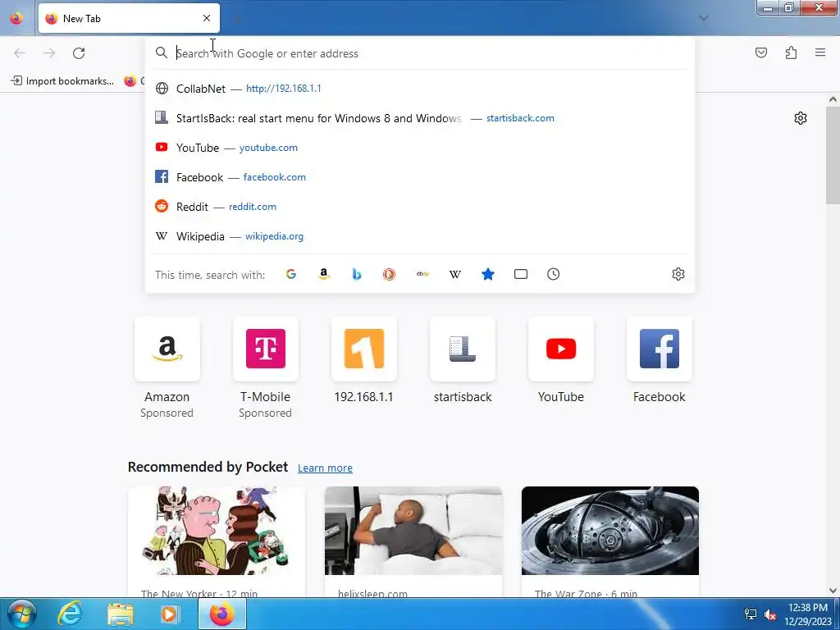Screen dimensions: 840x630
Task: Open the taskbar clock and date
Action: click(x=807, y=614)
